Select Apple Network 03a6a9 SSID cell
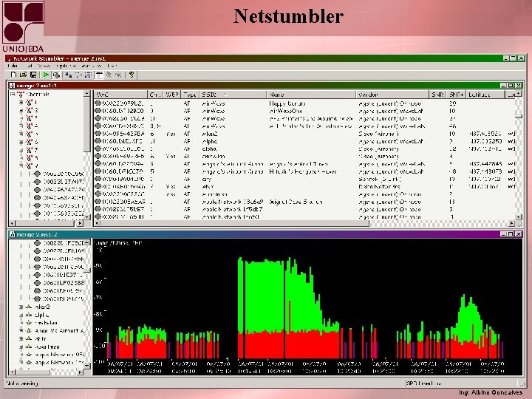 (232, 202)
